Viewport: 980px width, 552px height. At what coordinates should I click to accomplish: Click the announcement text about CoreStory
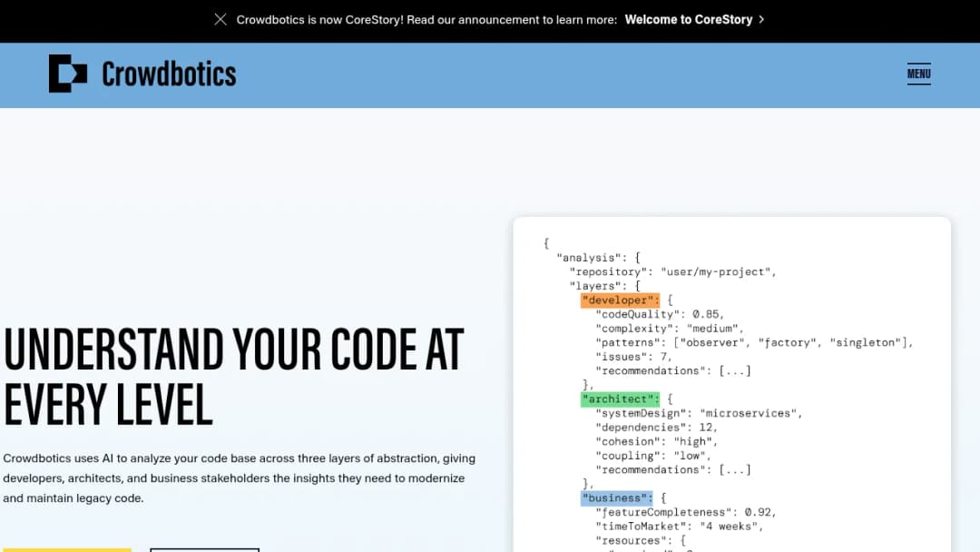coord(426,19)
